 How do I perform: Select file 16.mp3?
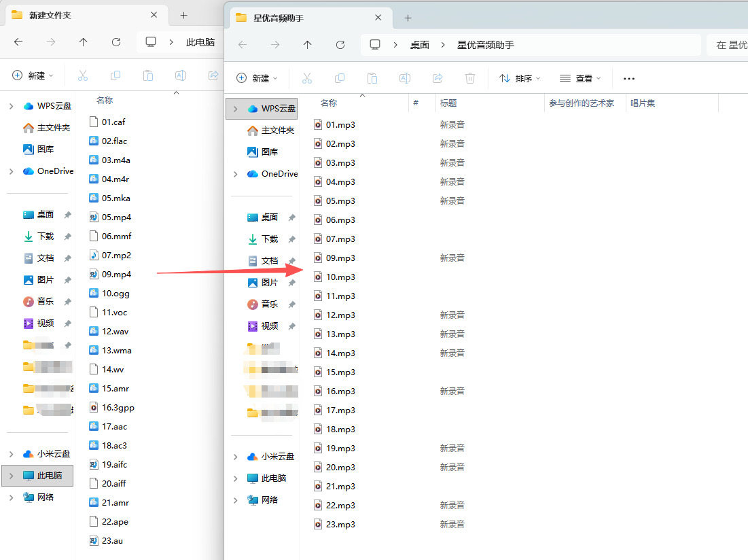(334, 391)
